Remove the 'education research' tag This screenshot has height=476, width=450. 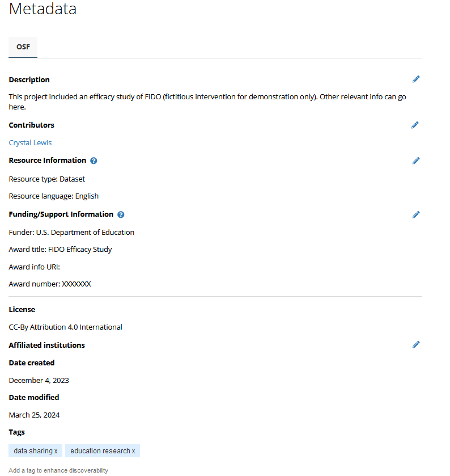pyautogui.click(x=134, y=451)
